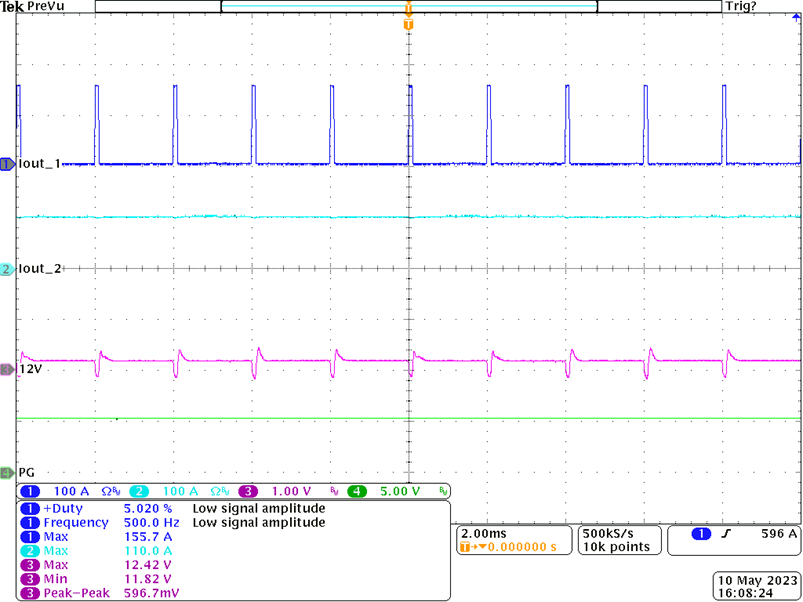
Task: Click the cyan record view bar at top
Action: coord(409,6)
